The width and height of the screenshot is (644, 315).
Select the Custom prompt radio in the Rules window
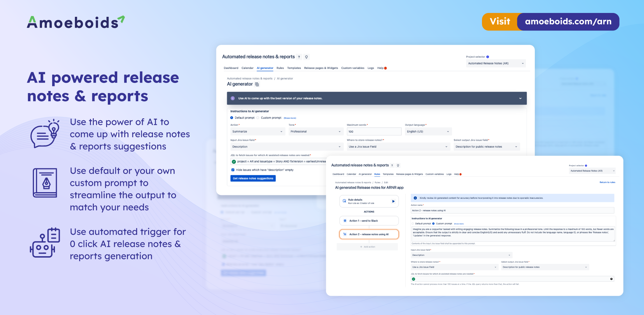coord(433,224)
